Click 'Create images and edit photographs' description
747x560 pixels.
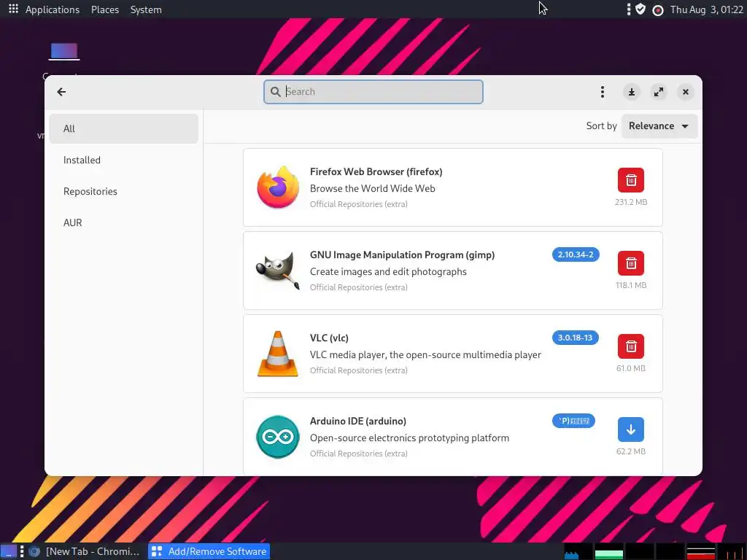pos(388,272)
